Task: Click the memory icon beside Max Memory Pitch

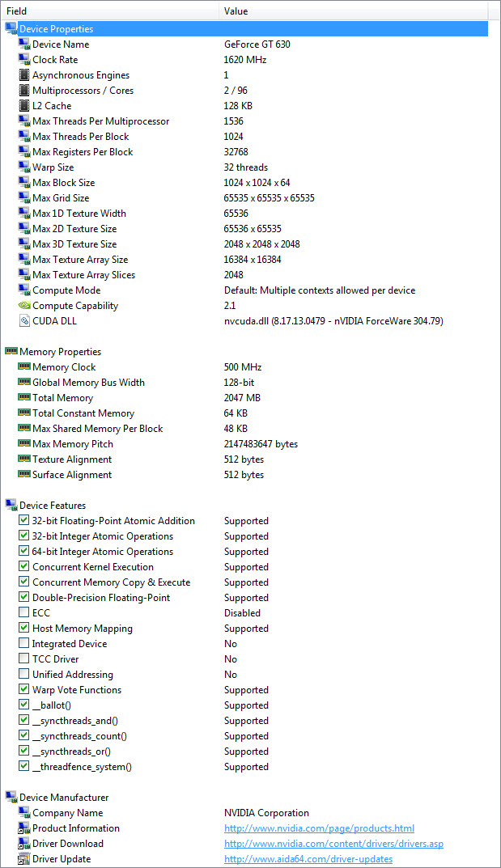Action: [23, 443]
